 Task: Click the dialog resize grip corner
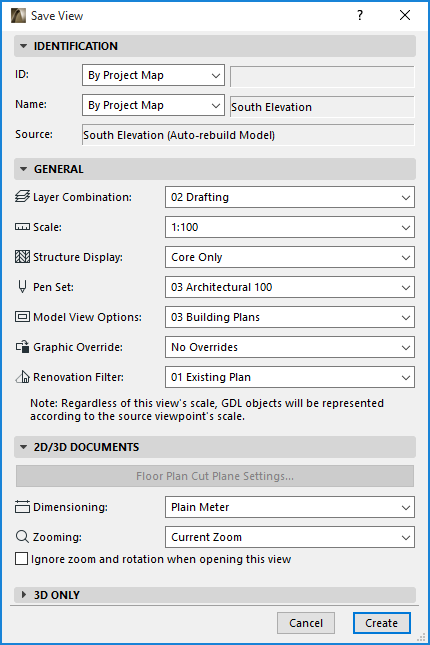tap(422, 638)
